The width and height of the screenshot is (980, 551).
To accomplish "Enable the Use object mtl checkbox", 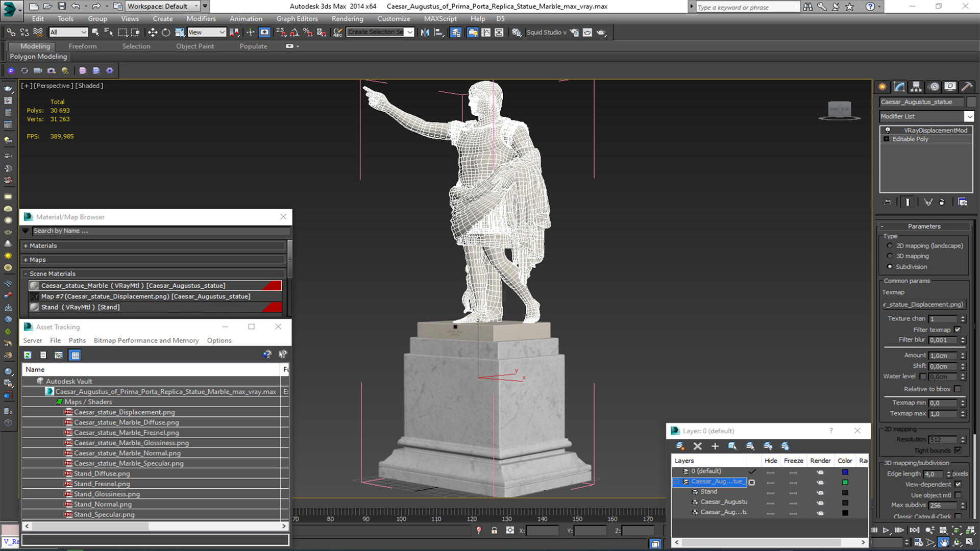I will pyautogui.click(x=958, y=495).
